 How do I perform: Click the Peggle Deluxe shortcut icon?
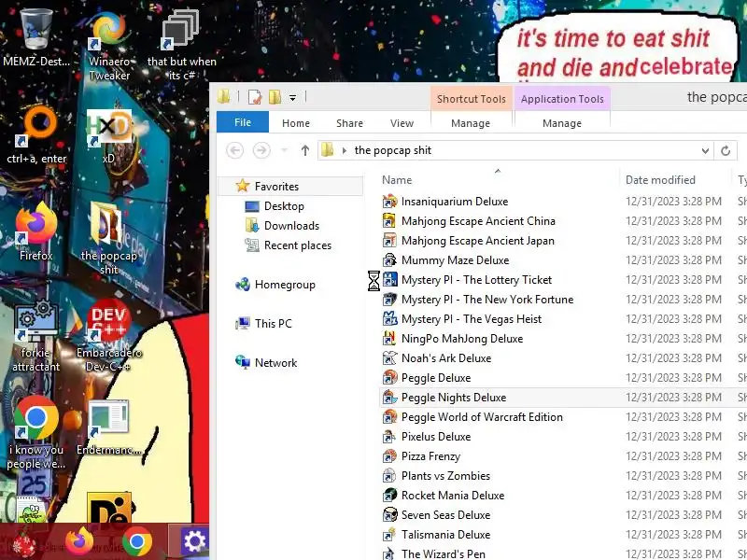point(389,378)
